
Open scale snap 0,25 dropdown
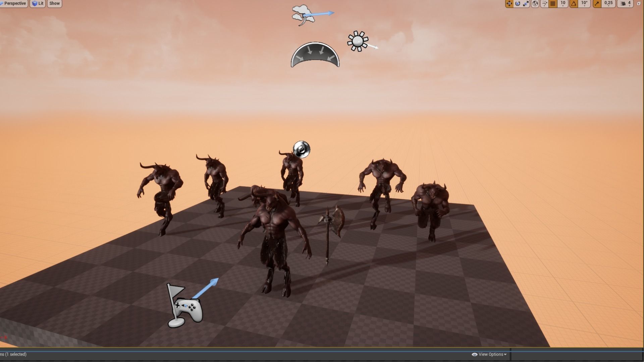pyautogui.click(x=608, y=4)
